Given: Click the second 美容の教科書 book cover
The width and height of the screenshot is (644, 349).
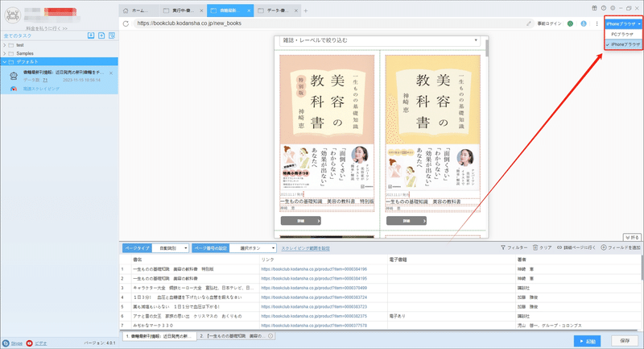Looking at the screenshot, I should click(x=433, y=122).
